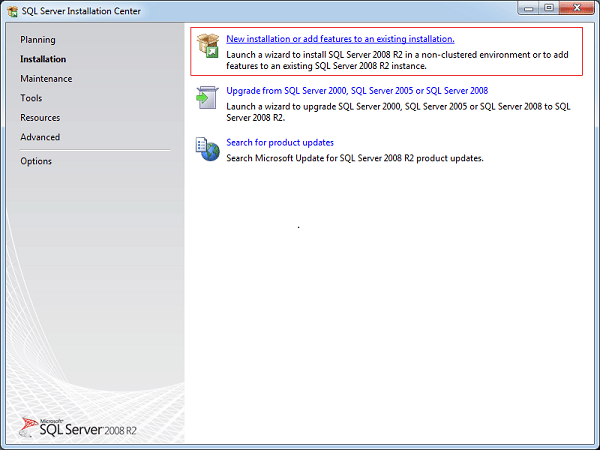
Task: Open the Options page
Action: coord(36,161)
